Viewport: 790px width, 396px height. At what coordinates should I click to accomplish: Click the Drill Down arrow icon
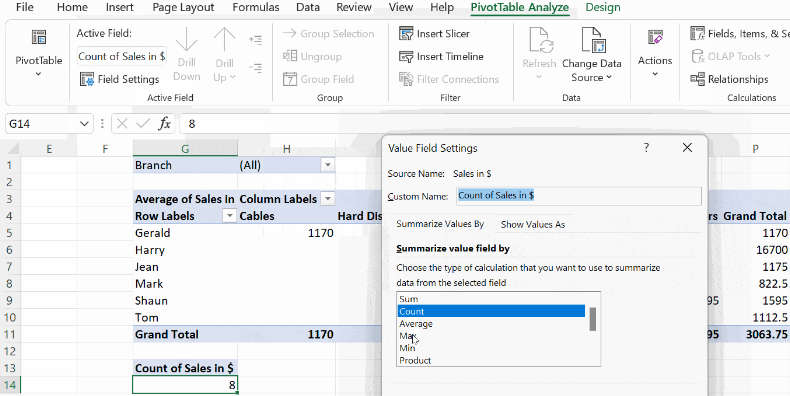click(x=186, y=39)
